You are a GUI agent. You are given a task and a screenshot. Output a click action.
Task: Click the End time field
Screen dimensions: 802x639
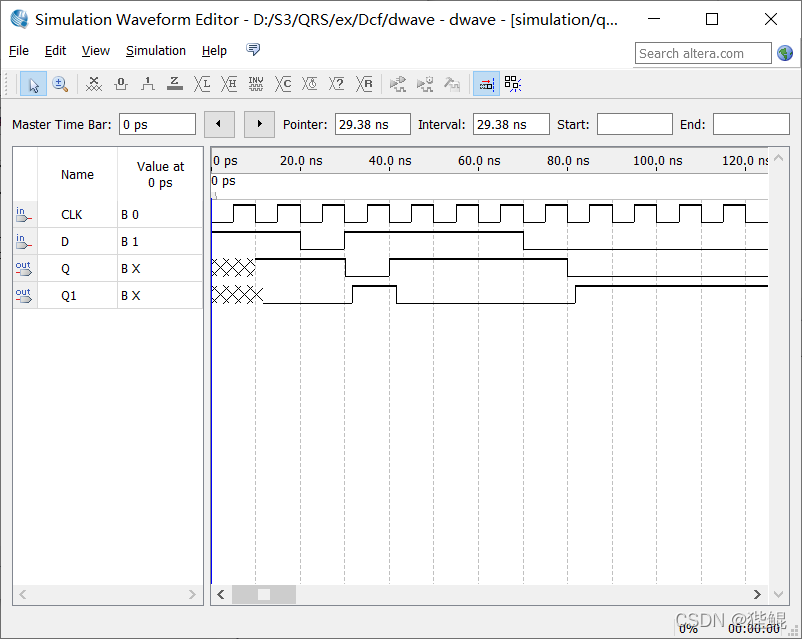pos(751,124)
